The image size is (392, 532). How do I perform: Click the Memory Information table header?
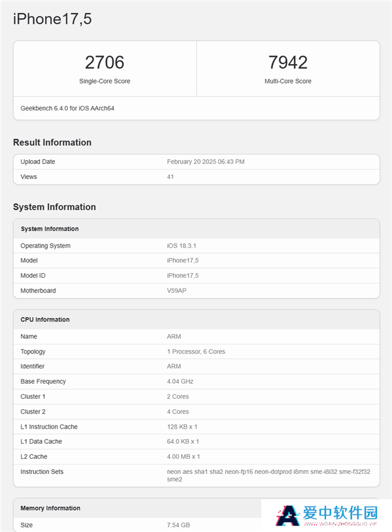[50, 508]
